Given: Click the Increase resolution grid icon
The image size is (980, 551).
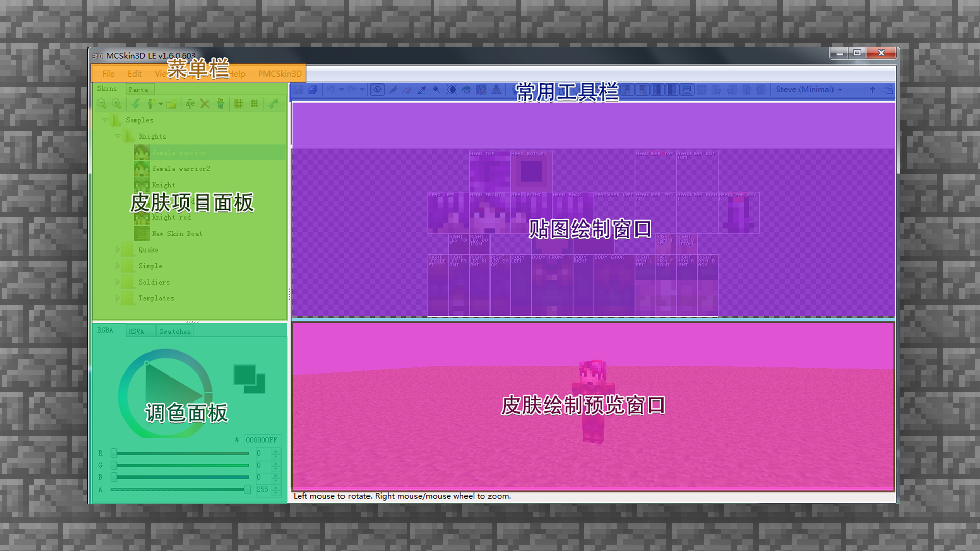Looking at the screenshot, I should 254,104.
